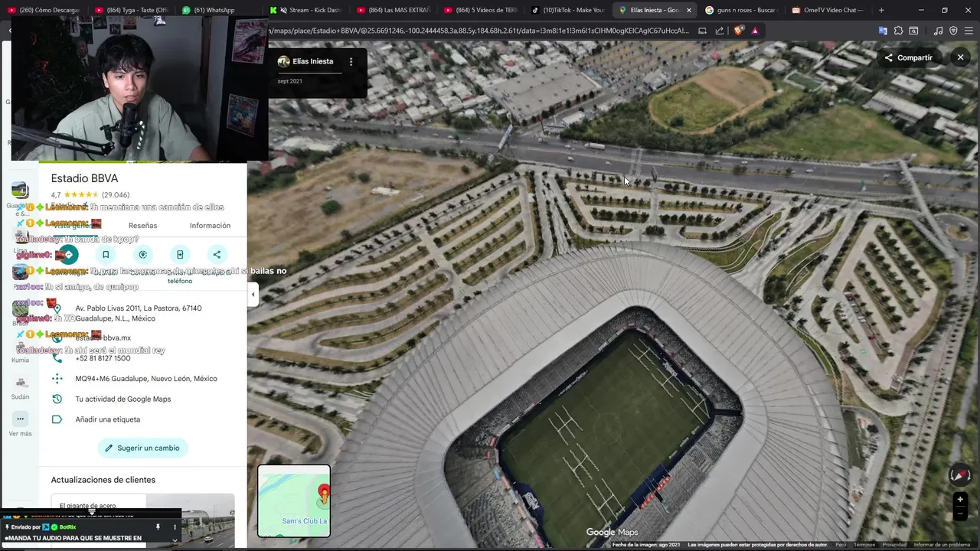Click the Privacidad link in footer

(x=894, y=545)
